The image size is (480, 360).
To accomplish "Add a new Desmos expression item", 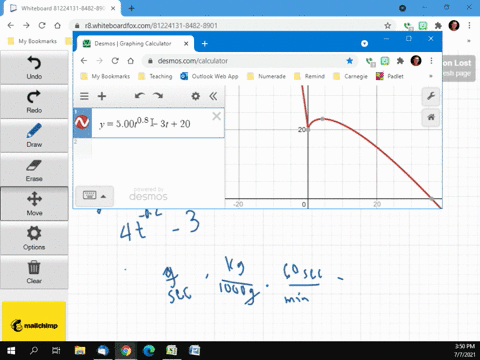I will 102,96.
